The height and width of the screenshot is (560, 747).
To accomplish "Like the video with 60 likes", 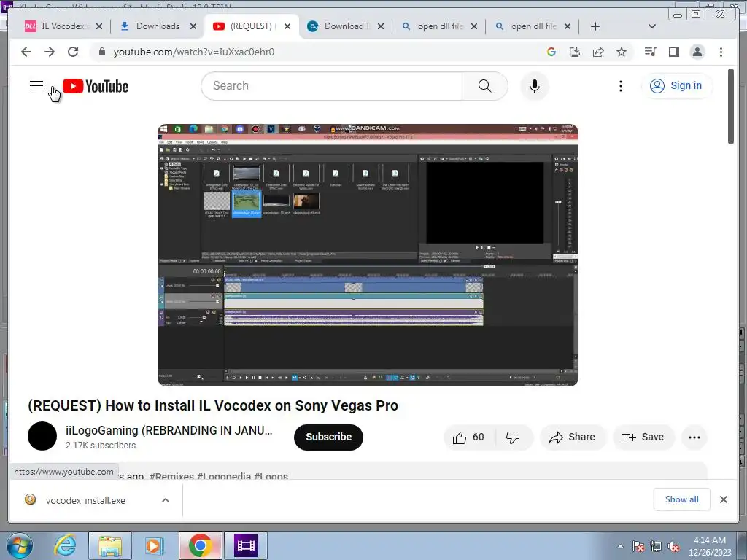I will (x=469, y=437).
